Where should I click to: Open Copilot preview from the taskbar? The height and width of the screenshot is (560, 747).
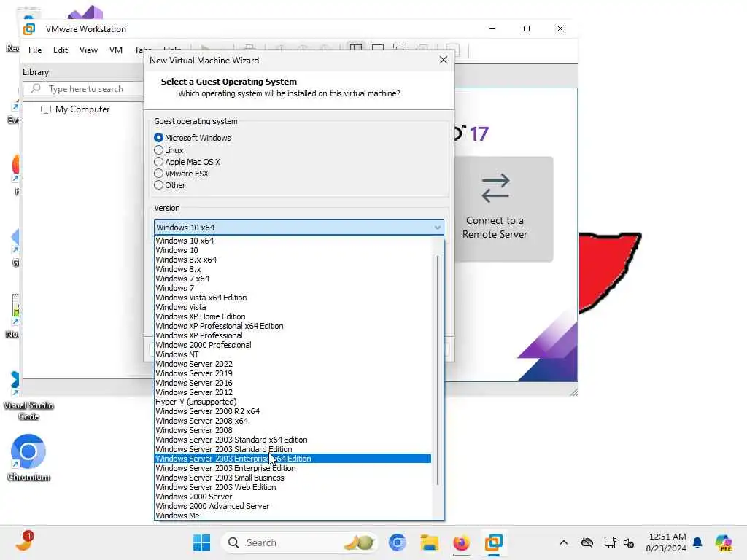723,542
